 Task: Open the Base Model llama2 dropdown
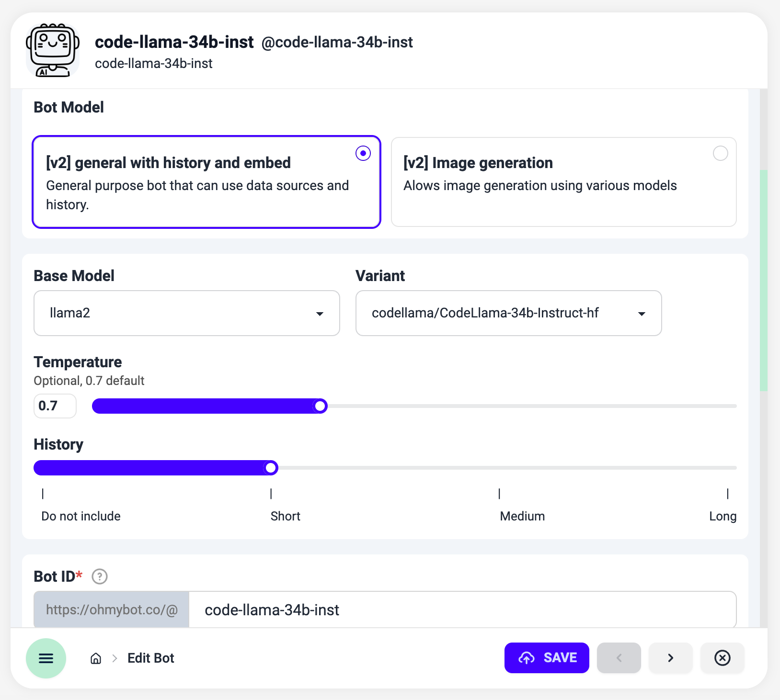pos(186,313)
